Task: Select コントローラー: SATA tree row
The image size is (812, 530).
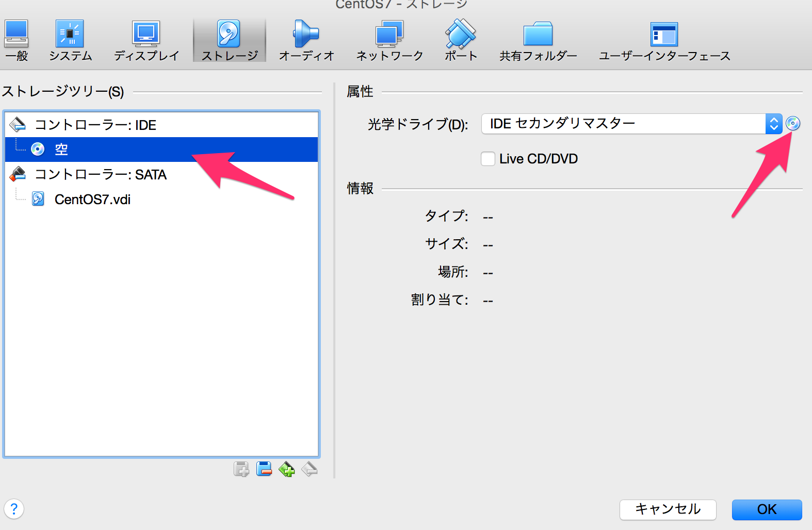Action: click(x=161, y=174)
